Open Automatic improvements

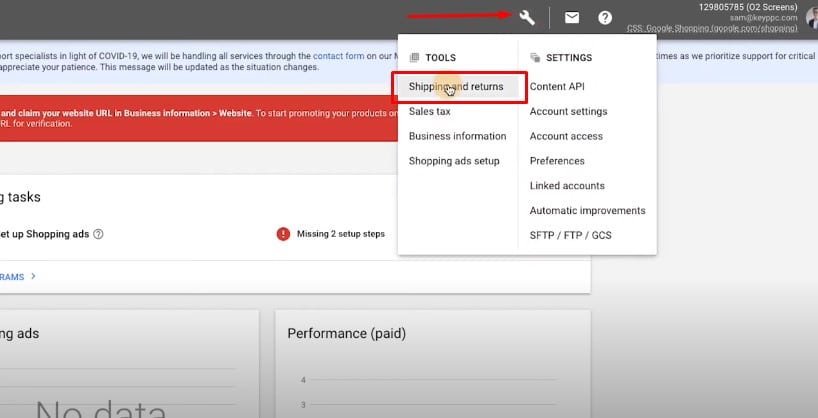(x=587, y=210)
